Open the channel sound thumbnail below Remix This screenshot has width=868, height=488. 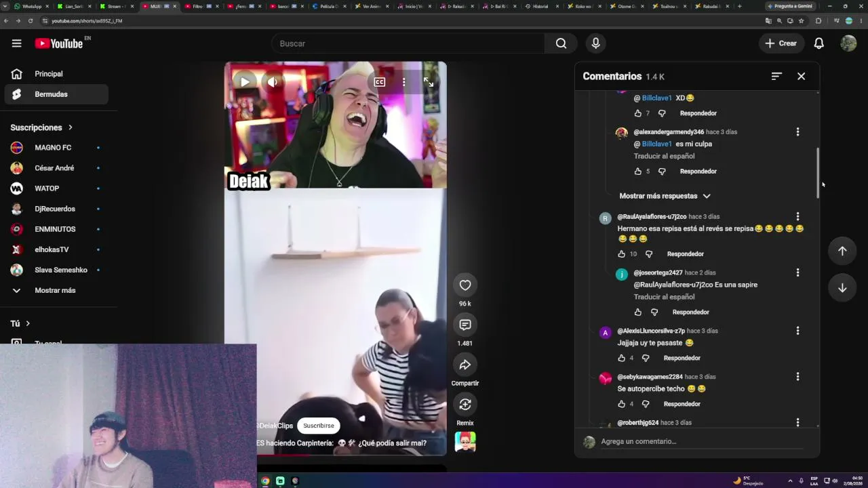465,442
